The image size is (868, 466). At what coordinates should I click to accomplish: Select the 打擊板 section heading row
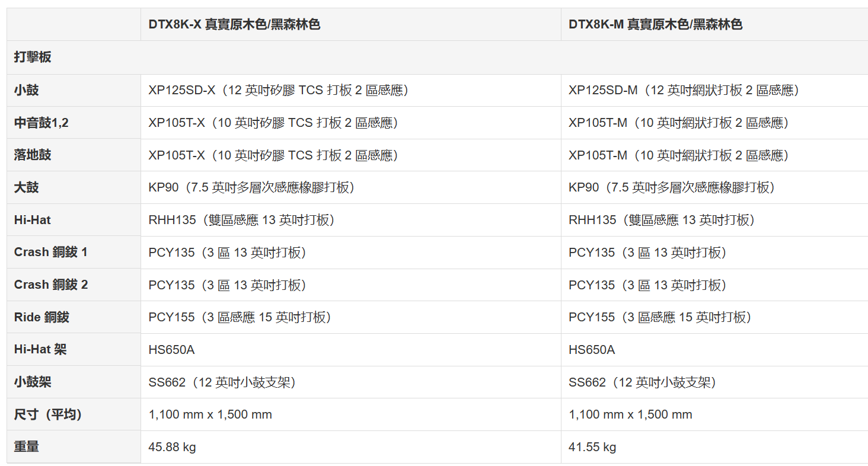point(33,58)
